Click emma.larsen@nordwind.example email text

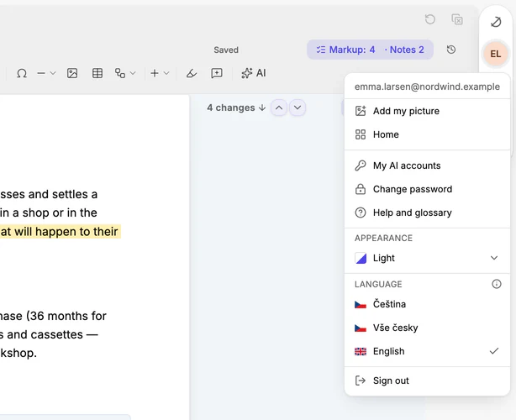[x=427, y=87]
